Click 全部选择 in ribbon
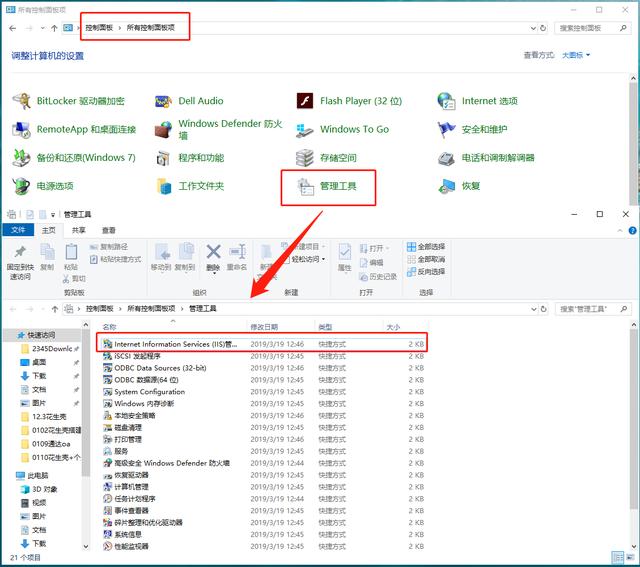This screenshot has width=640, height=567. pos(426,247)
